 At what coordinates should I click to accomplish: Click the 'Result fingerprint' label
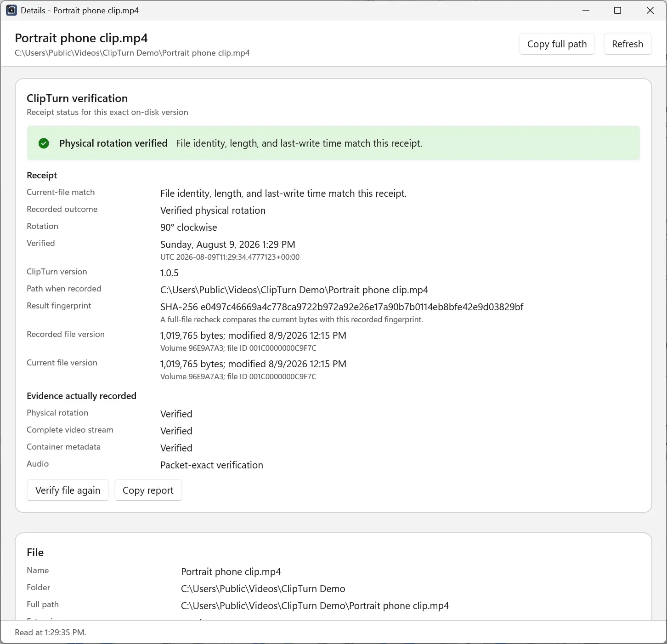[59, 306]
